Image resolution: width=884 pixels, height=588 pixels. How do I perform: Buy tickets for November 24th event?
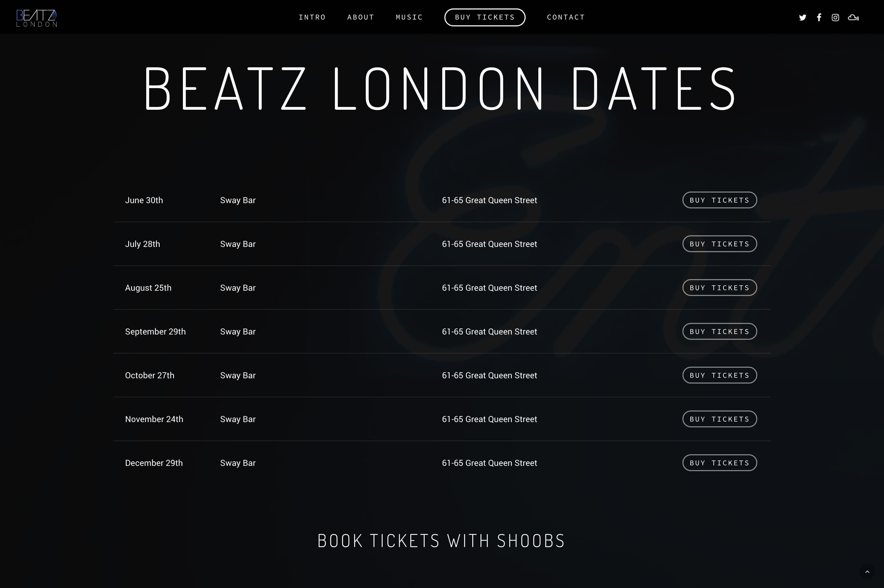(x=719, y=419)
